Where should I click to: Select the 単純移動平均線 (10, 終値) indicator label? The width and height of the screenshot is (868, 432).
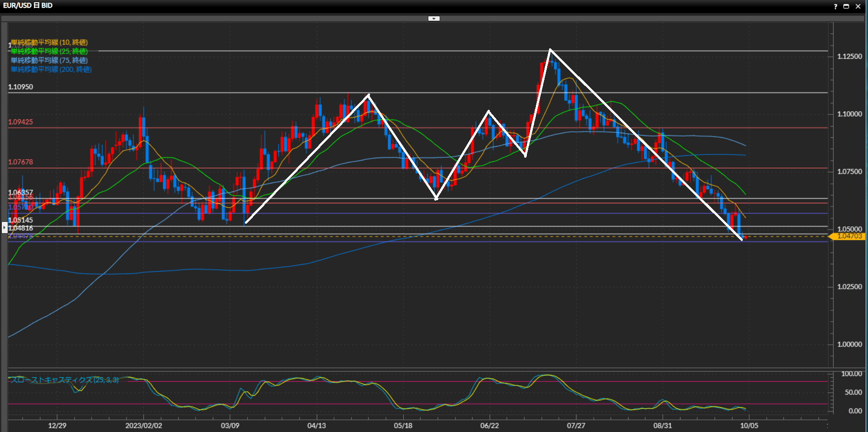pos(49,42)
